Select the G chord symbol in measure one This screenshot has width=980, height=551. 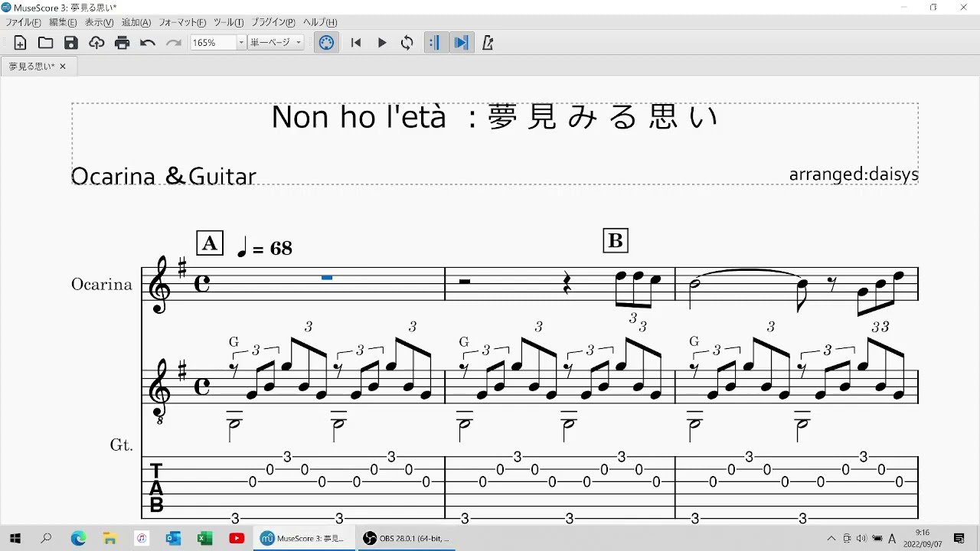point(234,341)
